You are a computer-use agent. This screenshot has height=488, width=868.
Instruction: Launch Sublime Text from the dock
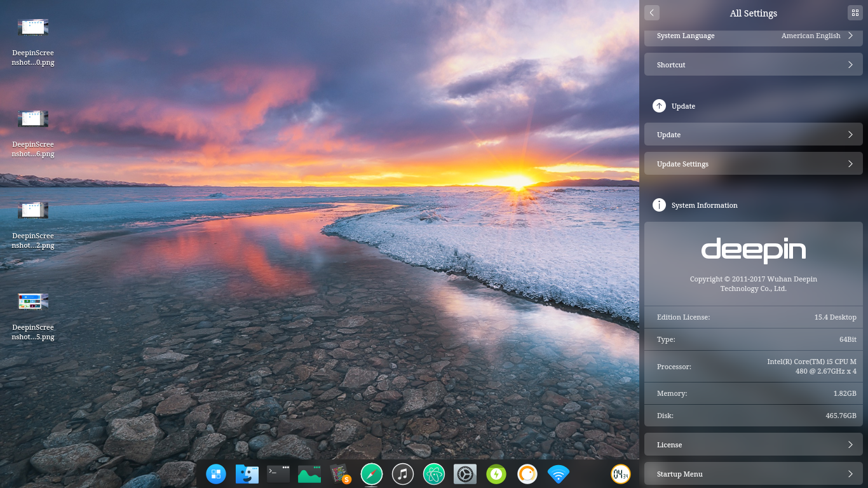341,474
